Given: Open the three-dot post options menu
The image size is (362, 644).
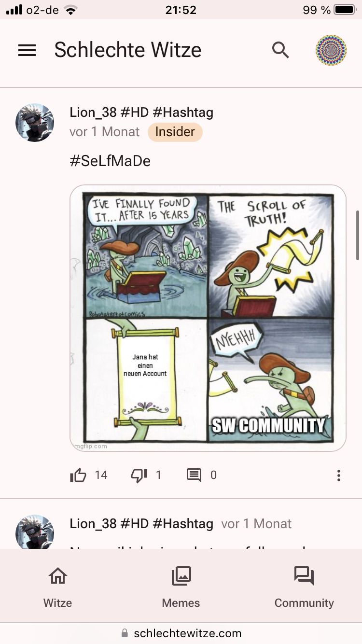Looking at the screenshot, I should point(339,476).
